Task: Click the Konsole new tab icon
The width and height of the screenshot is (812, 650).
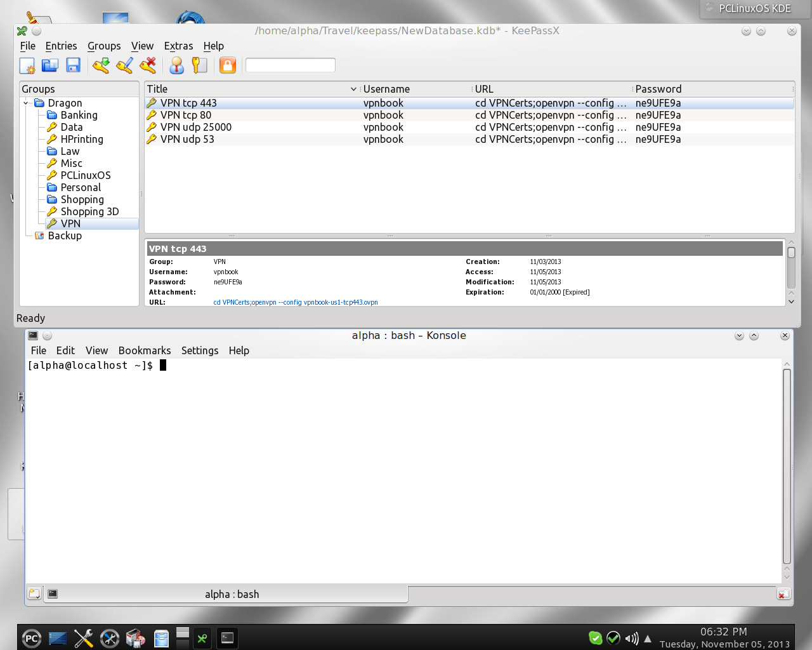Action: pyautogui.click(x=34, y=594)
